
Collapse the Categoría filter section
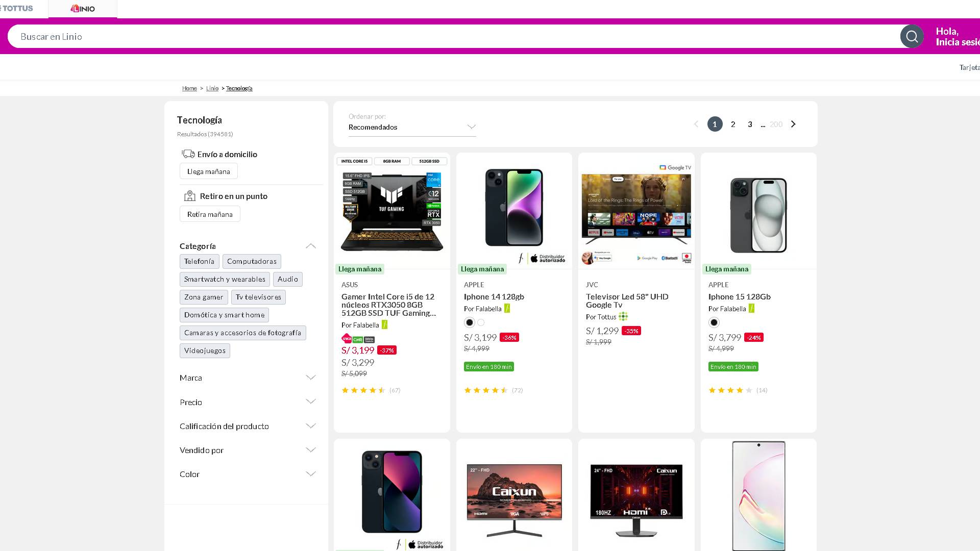[x=310, y=246]
